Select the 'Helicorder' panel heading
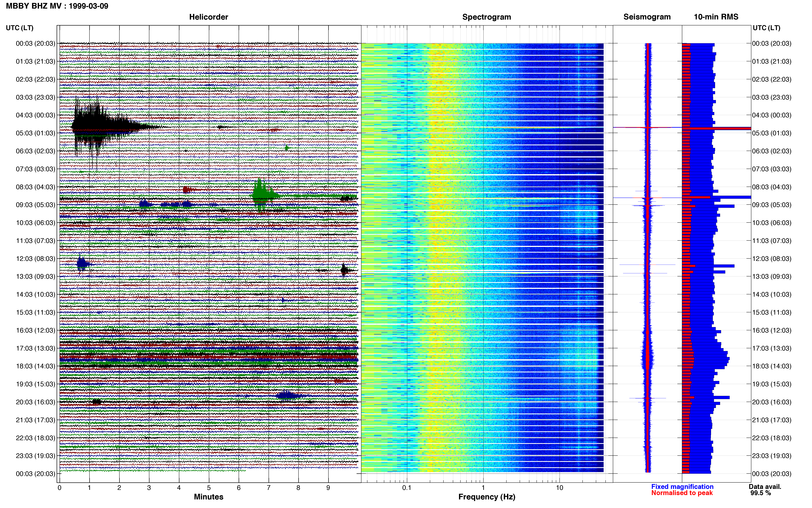Screen dimensions: 812x508 point(209,17)
